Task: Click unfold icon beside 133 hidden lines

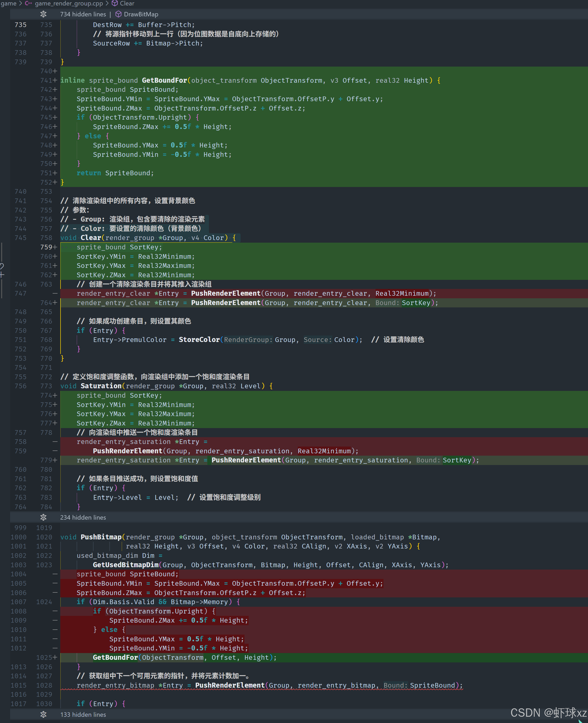Action: point(43,714)
